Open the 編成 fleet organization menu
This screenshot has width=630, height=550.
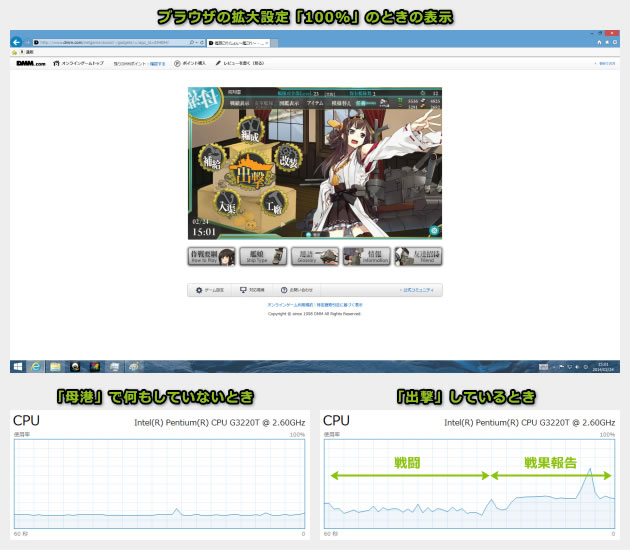click(x=251, y=131)
